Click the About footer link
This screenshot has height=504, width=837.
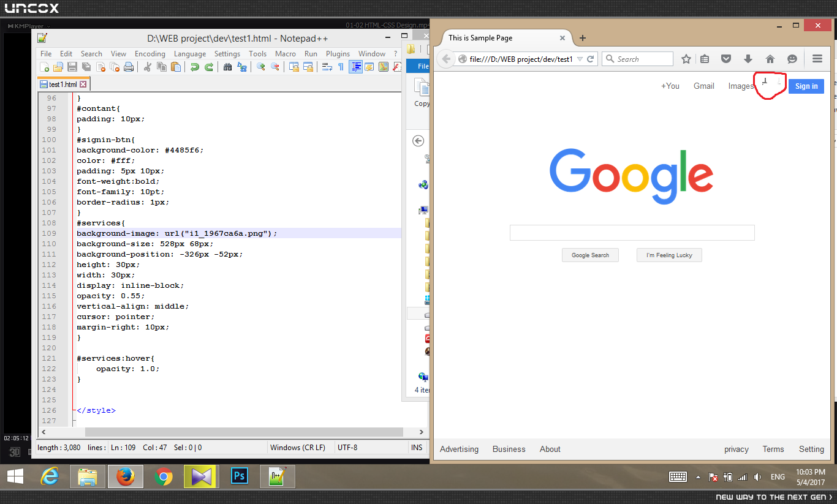coord(550,449)
